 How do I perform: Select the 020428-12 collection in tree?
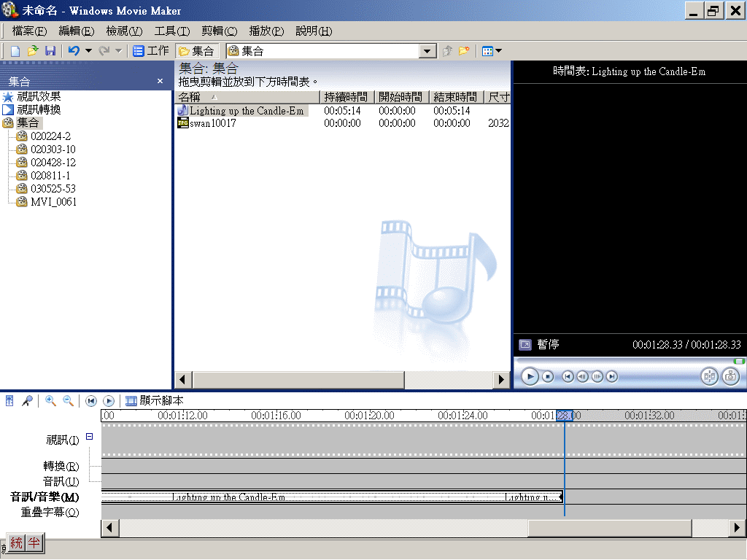pos(53,163)
